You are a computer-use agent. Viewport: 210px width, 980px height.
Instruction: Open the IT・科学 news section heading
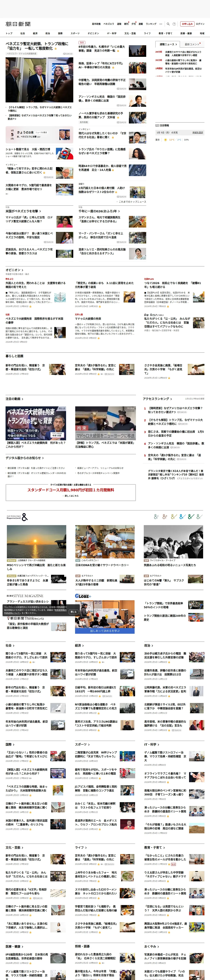(x=152, y=744)
